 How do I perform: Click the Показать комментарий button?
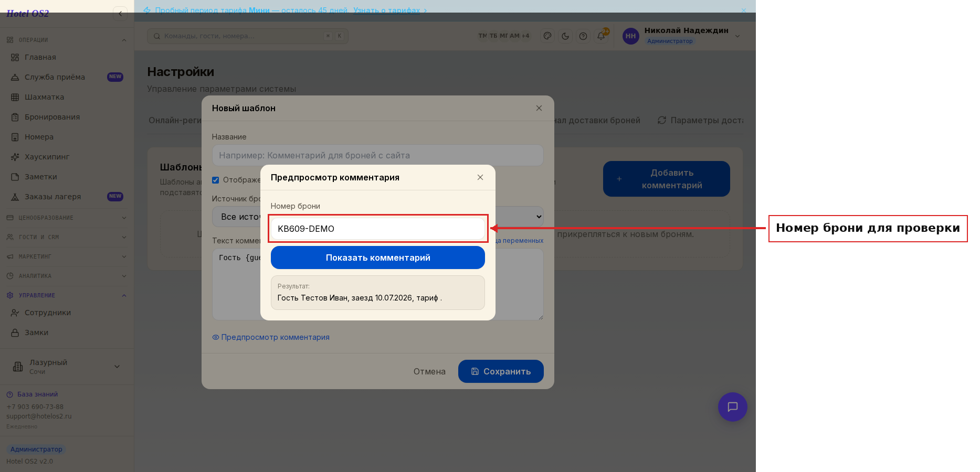(378, 258)
